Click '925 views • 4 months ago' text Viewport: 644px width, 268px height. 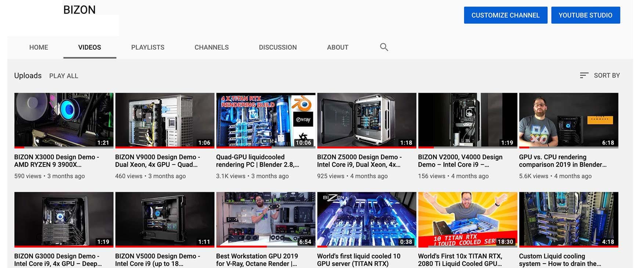352,176
